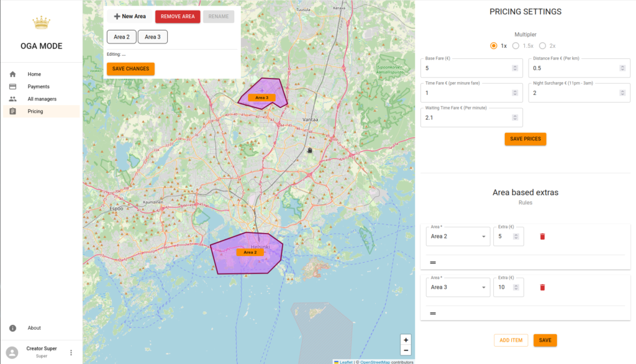636x364 pixels.
Task: Select the Area 2 chip above map
Action: point(122,37)
